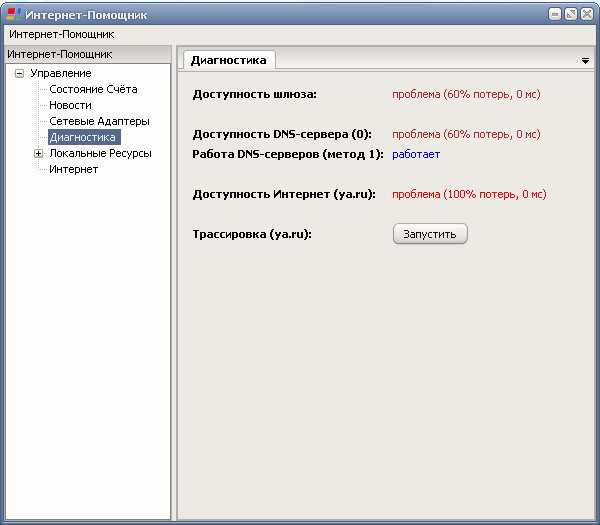This screenshot has height=525, width=600.
Task: Open the Интернет-Помощник menu
Action: [62, 34]
